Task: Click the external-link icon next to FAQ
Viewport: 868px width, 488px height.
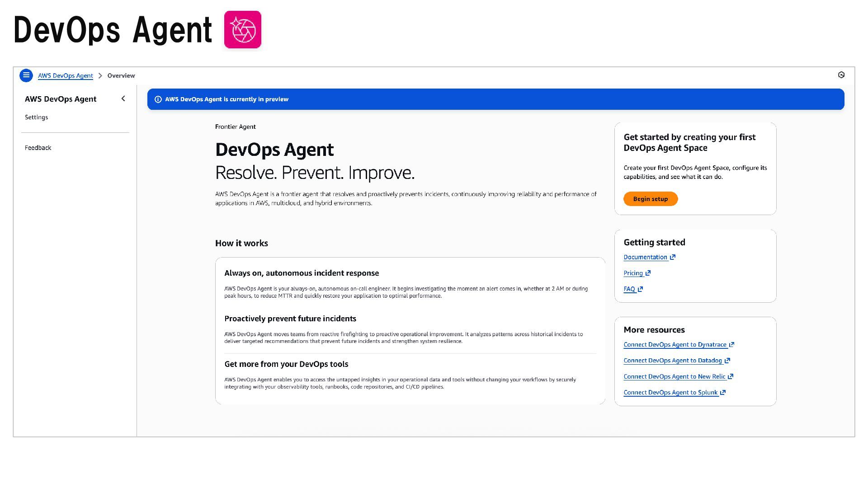Action: [x=640, y=289]
